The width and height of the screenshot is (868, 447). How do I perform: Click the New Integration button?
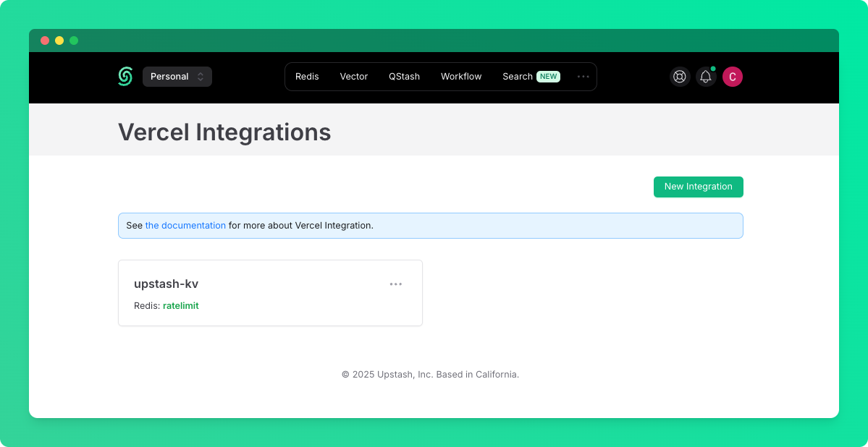click(x=698, y=187)
